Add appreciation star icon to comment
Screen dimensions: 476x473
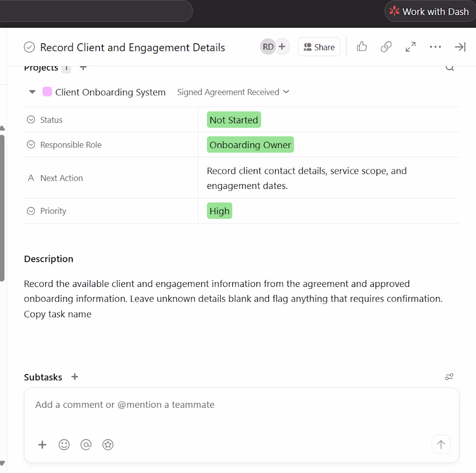pos(108,444)
